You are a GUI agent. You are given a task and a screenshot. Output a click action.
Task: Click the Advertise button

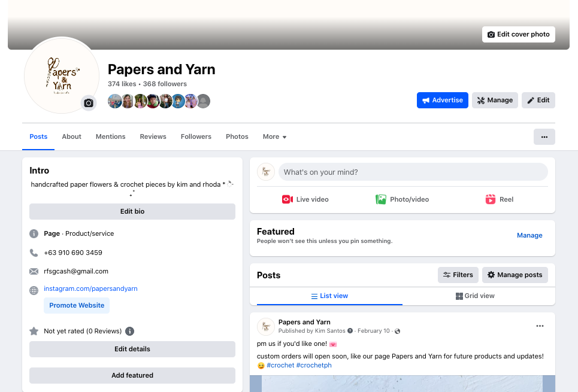[443, 100]
